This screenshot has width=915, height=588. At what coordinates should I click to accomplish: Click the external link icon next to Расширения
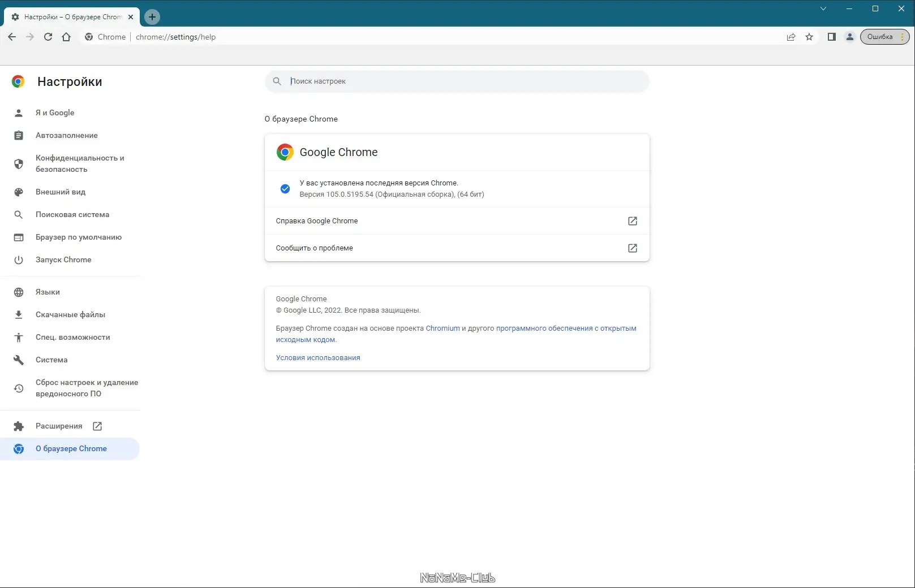tap(97, 426)
